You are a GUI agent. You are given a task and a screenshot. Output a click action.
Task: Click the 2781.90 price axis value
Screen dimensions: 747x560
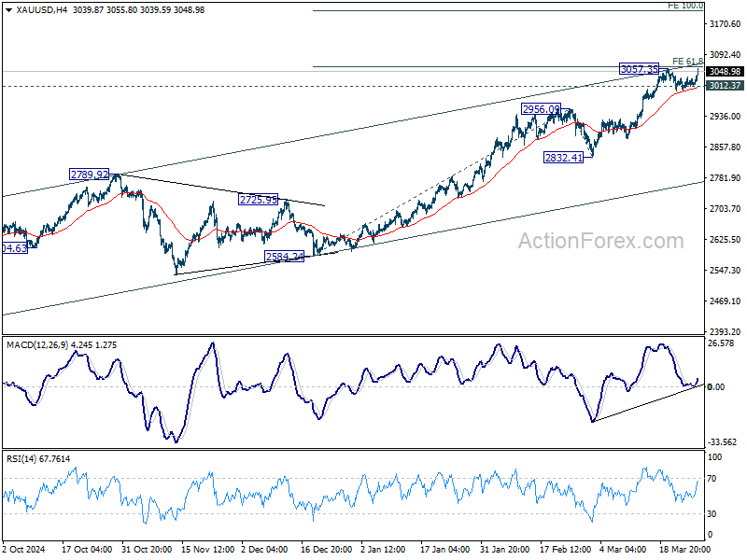(x=725, y=177)
